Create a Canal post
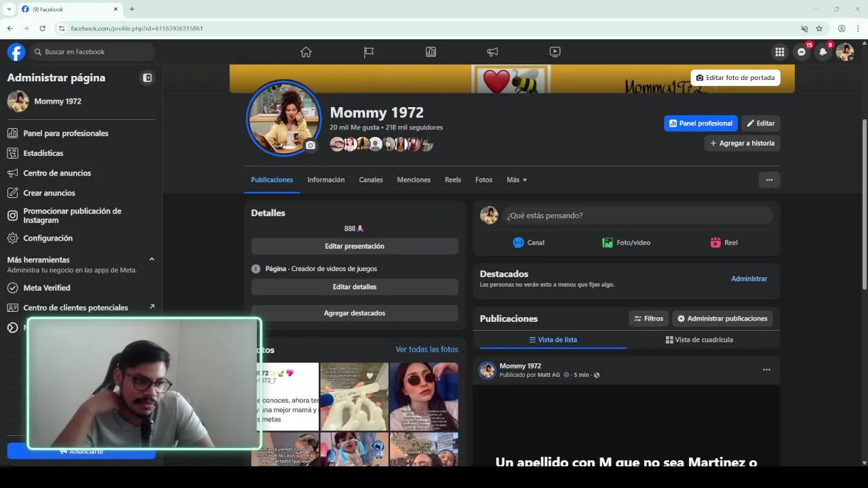The height and width of the screenshot is (488, 868). tap(529, 243)
